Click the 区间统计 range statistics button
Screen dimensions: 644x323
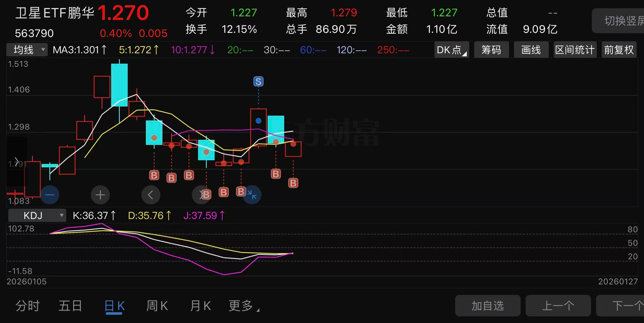coord(575,50)
